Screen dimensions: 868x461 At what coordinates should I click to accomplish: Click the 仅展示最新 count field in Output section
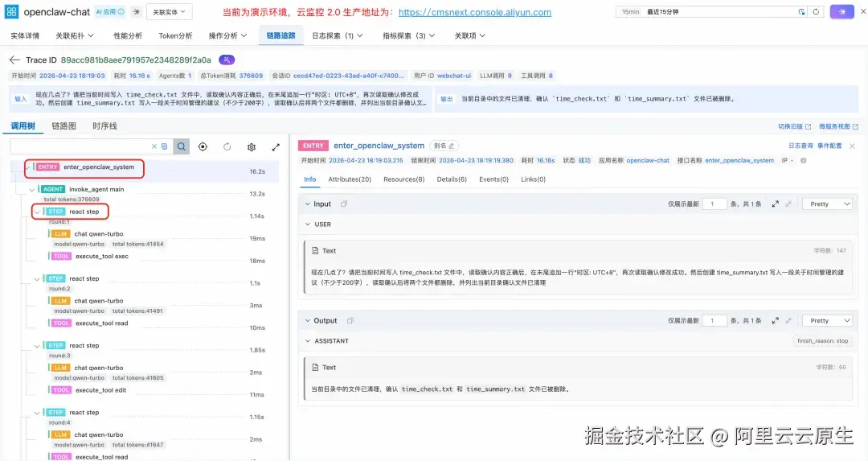714,321
